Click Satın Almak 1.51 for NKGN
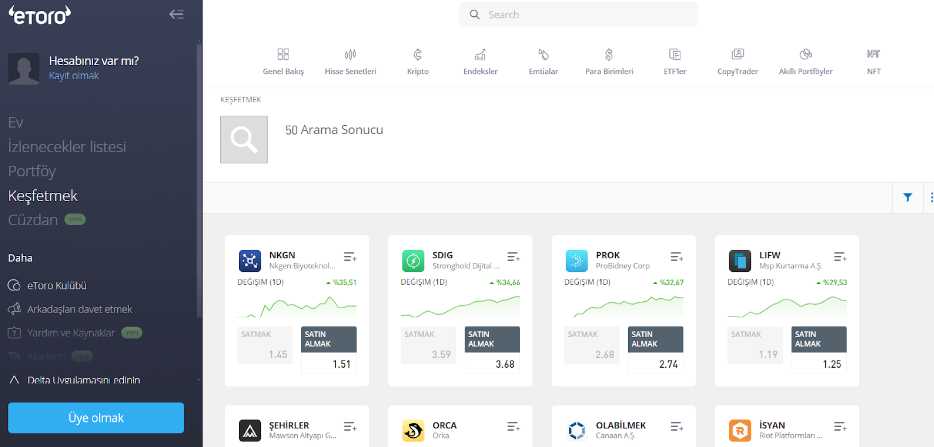 [329, 350]
